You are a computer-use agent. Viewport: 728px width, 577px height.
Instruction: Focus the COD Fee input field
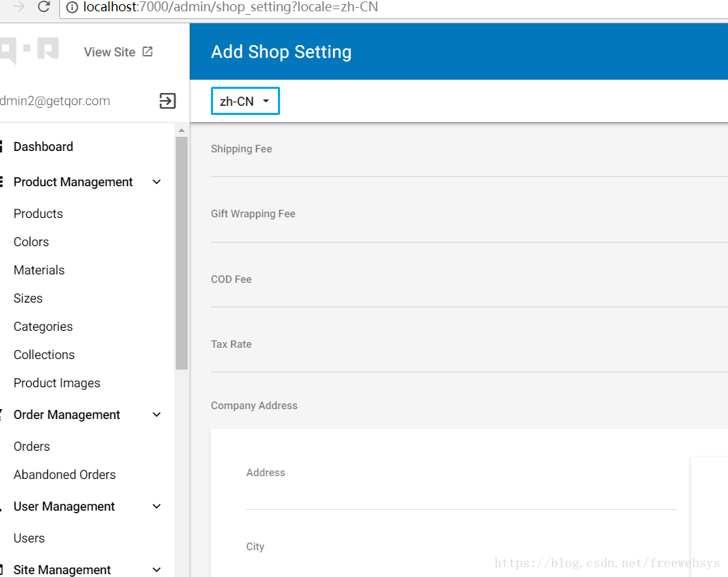[469, 296]
